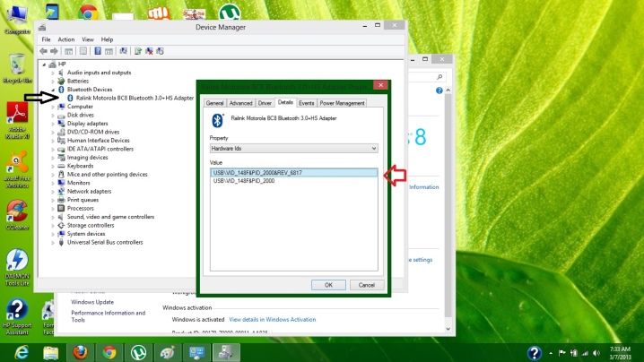Select Mice and other pointing devices
This screenshot has width=644, height=362.
pos(108,175)
